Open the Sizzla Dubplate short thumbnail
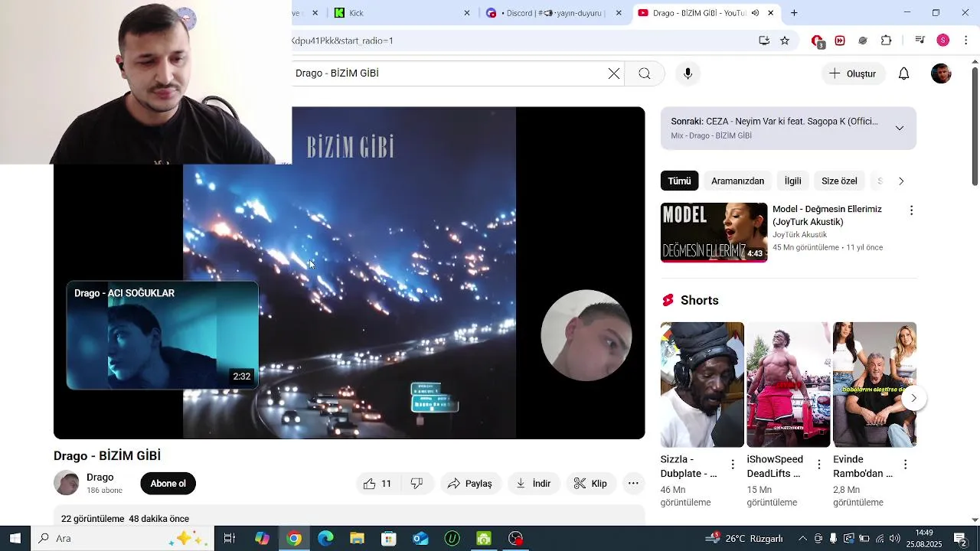The image size is (980, 551). [x=702, y=384]
